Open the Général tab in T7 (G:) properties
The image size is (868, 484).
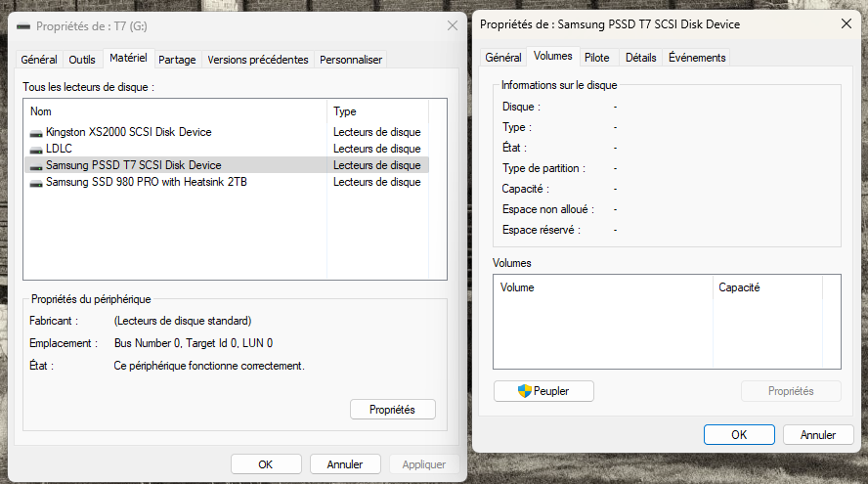(x=39, y=60)
